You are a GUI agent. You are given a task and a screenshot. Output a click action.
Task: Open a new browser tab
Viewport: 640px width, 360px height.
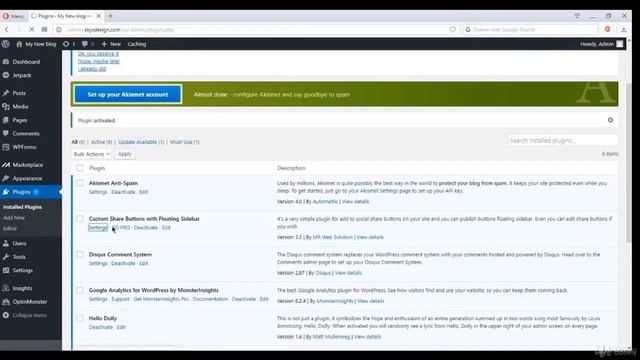coord(110,16)
